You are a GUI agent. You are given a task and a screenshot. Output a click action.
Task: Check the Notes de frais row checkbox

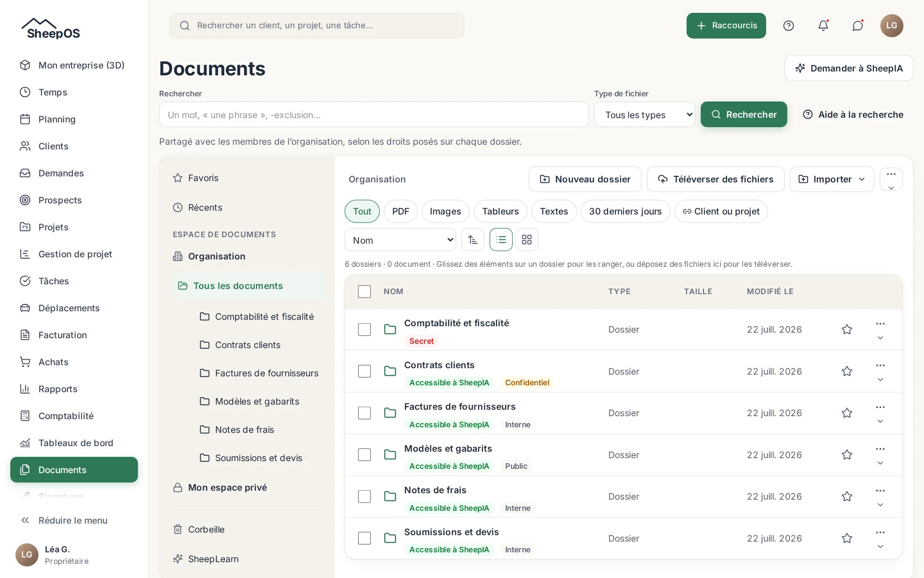[x=364, y=496]
